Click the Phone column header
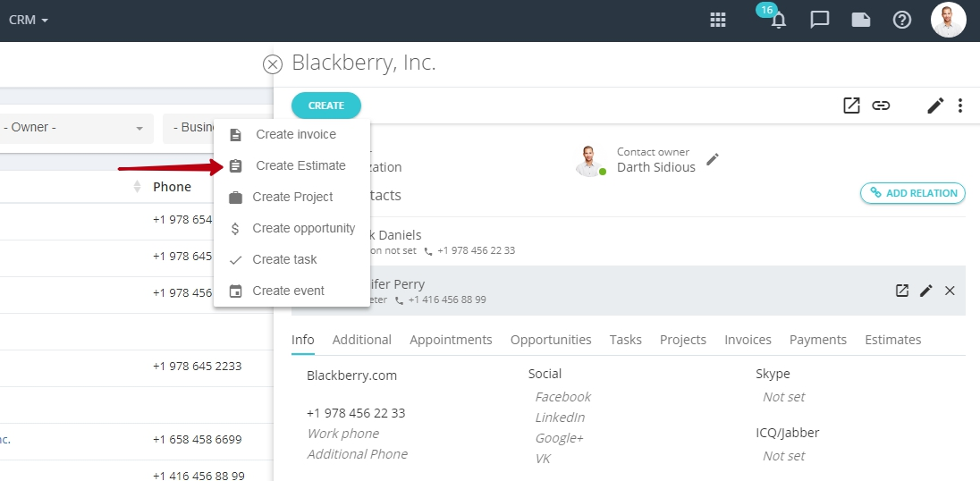Viewport: 980px width, 481px height. coord(172,187)
